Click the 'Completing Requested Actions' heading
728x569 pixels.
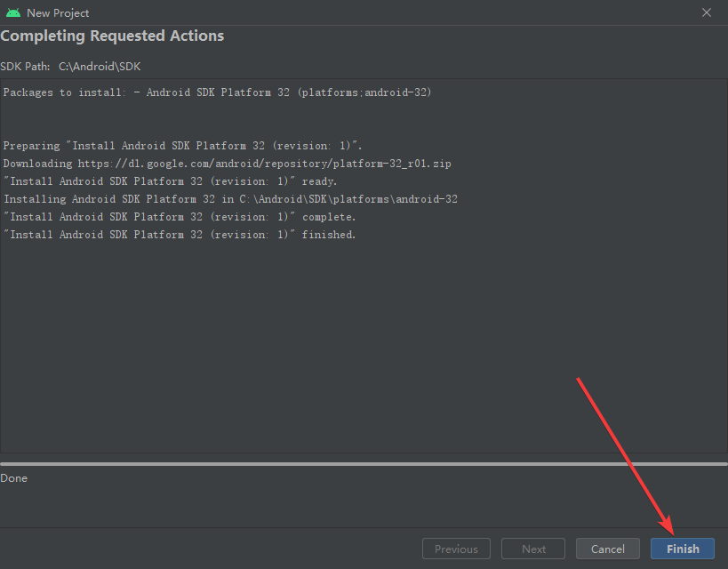(x=112, y=36)
